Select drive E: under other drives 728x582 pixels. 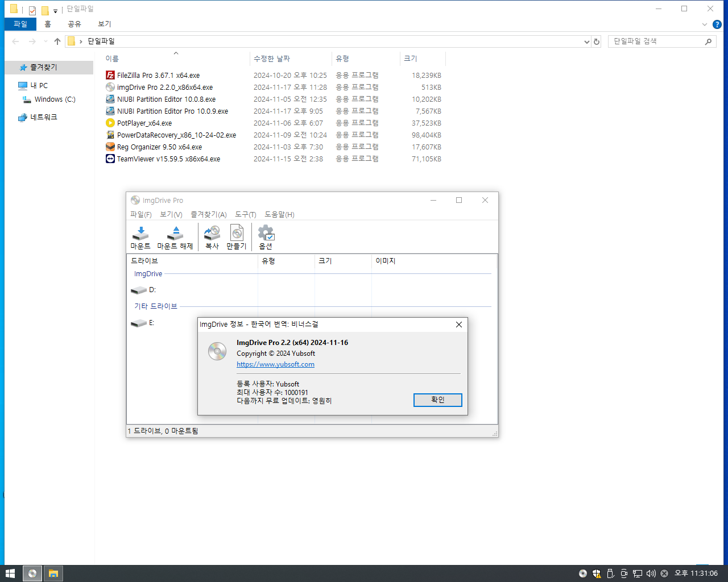coord(143,323)
